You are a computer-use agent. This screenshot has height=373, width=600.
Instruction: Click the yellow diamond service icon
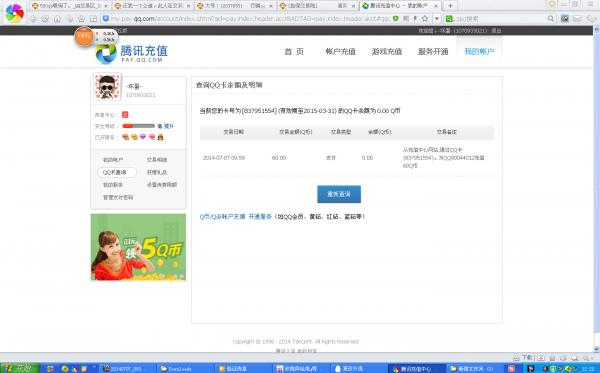click(134, 137)
